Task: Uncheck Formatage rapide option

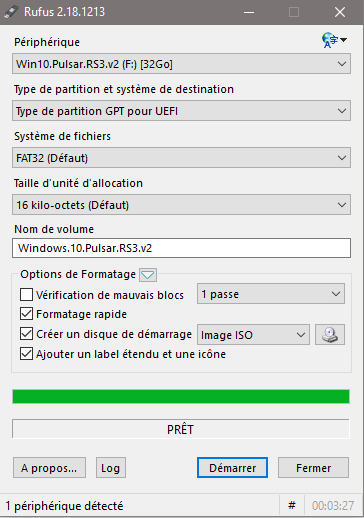Action: (x=26, y=314)
